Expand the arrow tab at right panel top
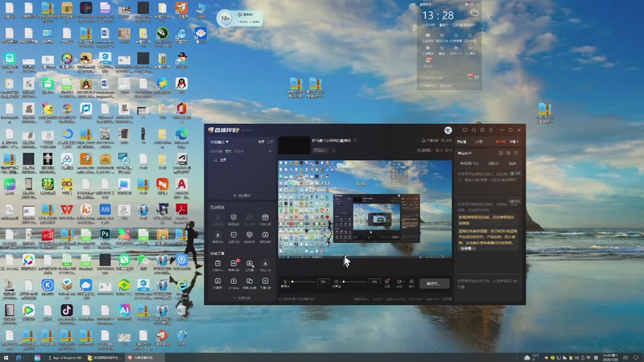Viewport: 644px width, 362px height. [514, 142]
